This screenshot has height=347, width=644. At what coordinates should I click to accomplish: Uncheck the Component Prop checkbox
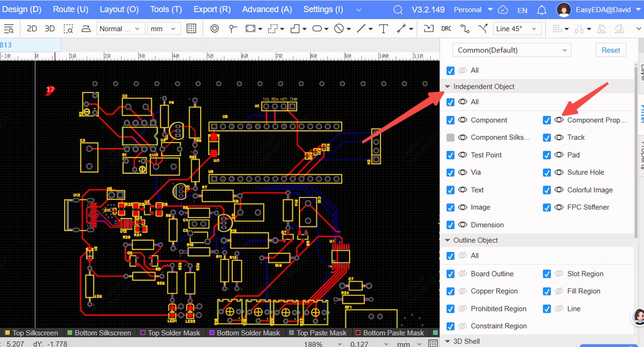pyautogui.click(x=547, y=120)
